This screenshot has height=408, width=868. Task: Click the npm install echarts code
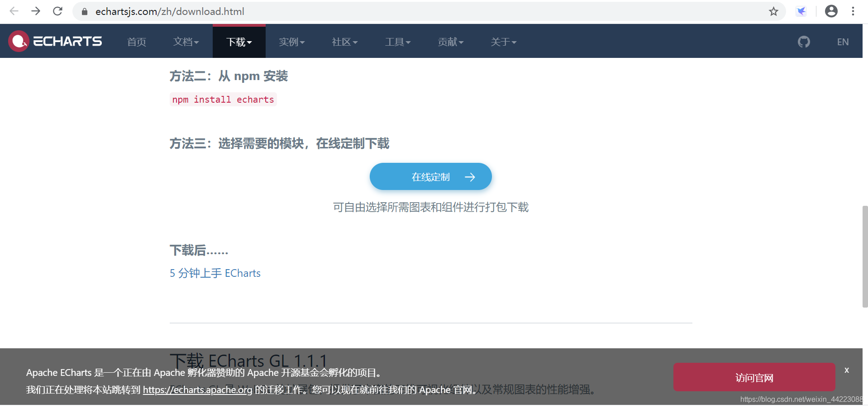[x=223, y=100]
